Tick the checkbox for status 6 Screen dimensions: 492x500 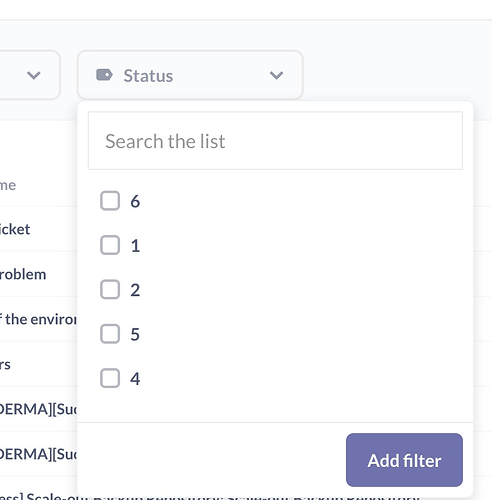[x=110, y=201]
